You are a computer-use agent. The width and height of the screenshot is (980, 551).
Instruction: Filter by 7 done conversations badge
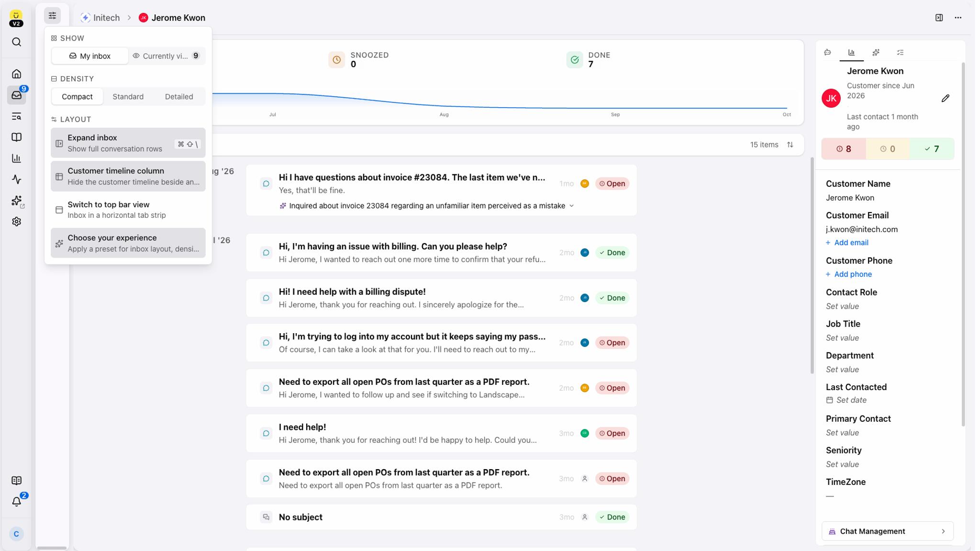point(932,149)
